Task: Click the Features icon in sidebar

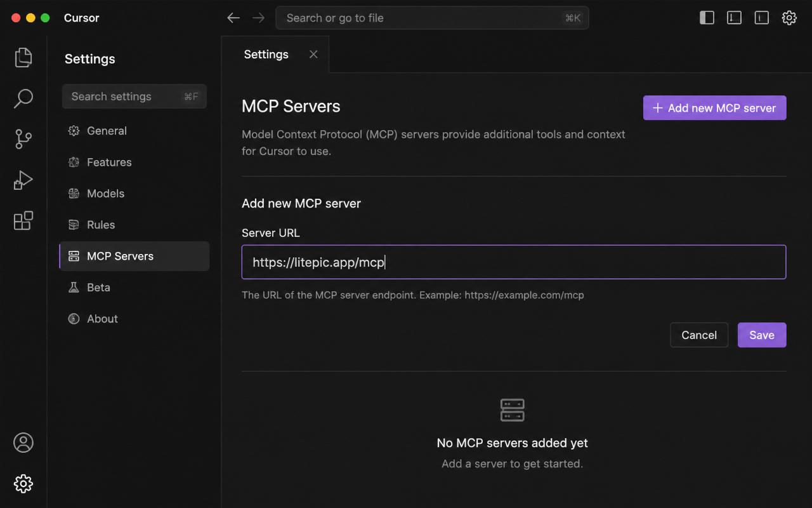Action: (x=74, y=162)
